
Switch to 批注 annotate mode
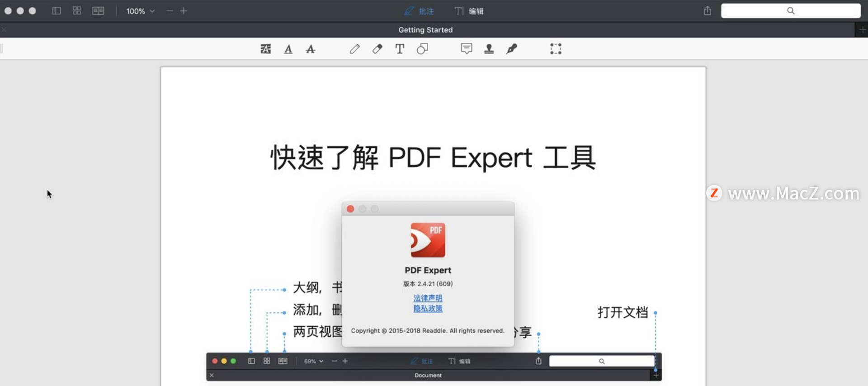(419, 11)
